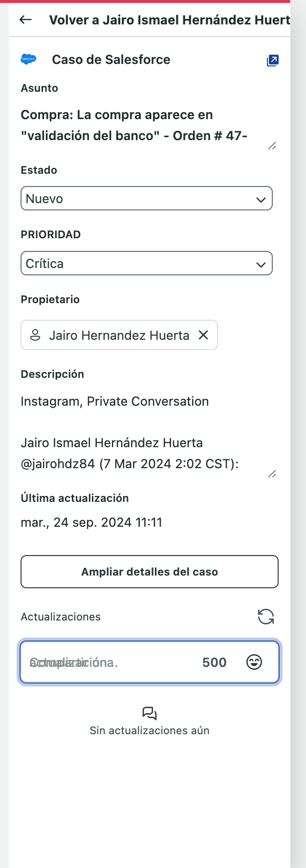This screenshot has height=868, width=306.
Task: Click the person icon in the owner chip
Action: (x=35, y=335)
